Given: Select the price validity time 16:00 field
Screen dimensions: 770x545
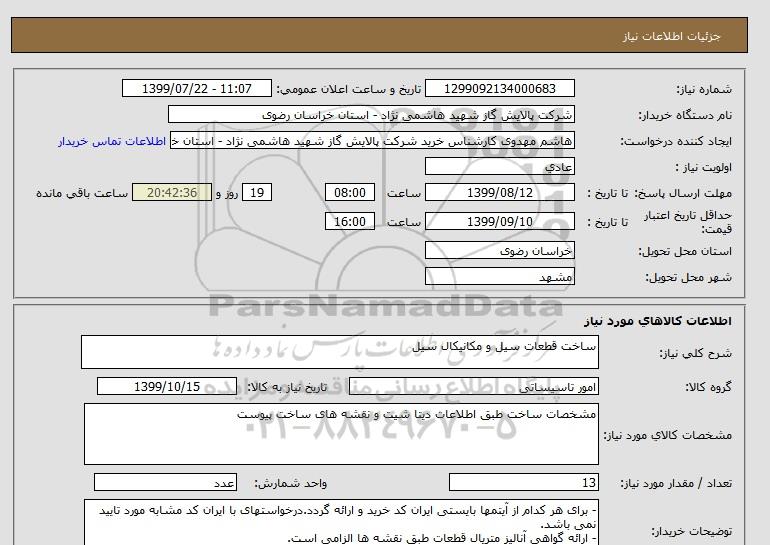Looking at the screenshot, I should click(x=352, y=222).
